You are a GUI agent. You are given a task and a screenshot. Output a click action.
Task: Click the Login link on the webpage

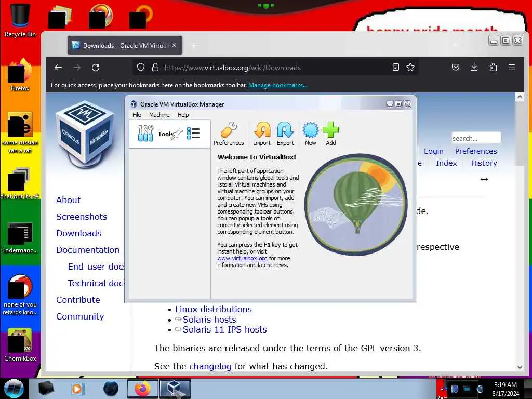pos(434,151)
